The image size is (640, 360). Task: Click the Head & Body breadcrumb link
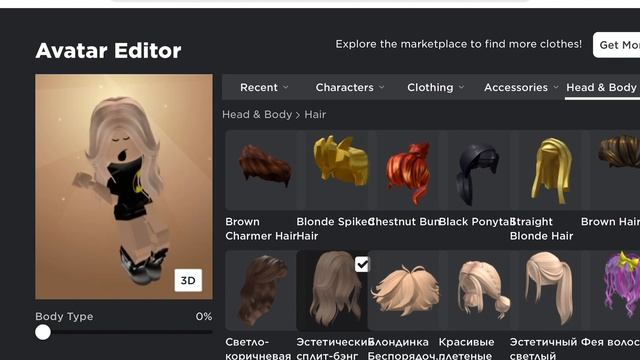coord(257,115)
